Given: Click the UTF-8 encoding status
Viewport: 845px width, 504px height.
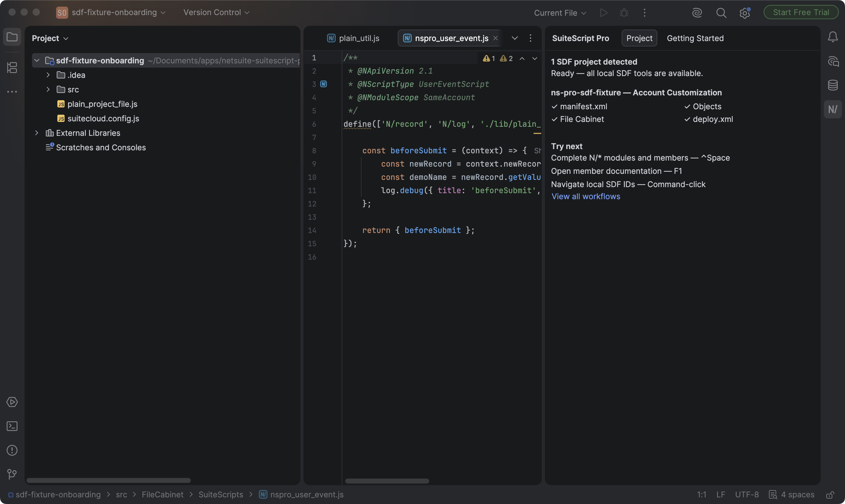Looking at the screenshot, I should point(747,494).
